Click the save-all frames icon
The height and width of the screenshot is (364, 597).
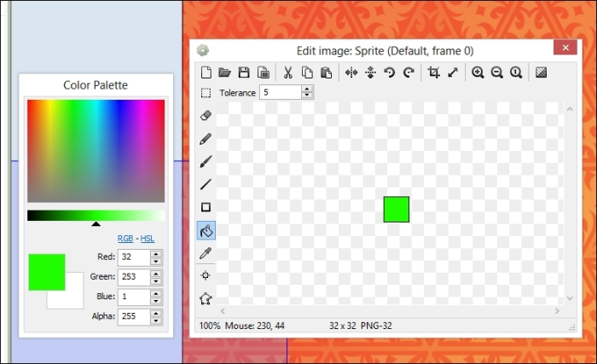point(264,72)
